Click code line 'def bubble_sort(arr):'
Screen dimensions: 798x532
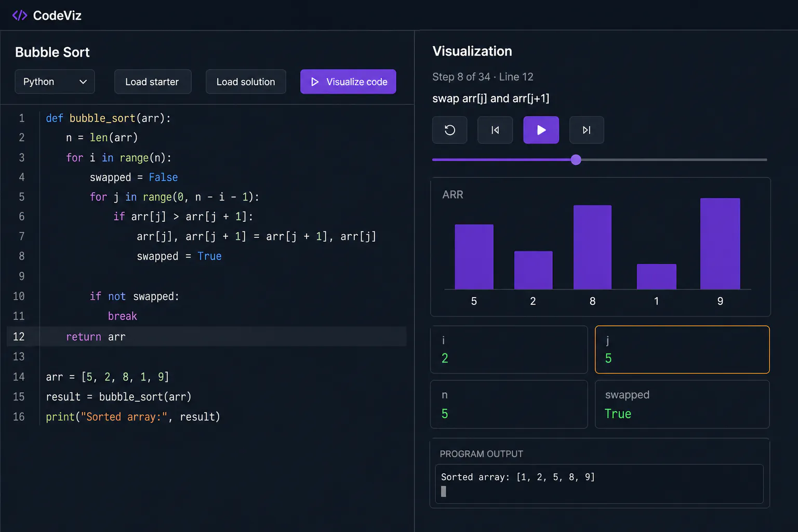[x=108, y=118]
